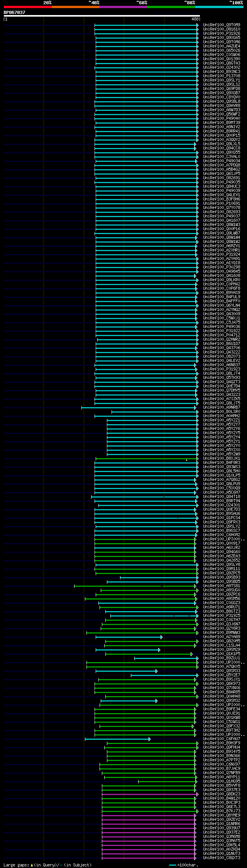Click the arrowhead ending the UniRef100_Q9SM33 bar
Screen dimensions: 247x868
(x=156, y=671)
